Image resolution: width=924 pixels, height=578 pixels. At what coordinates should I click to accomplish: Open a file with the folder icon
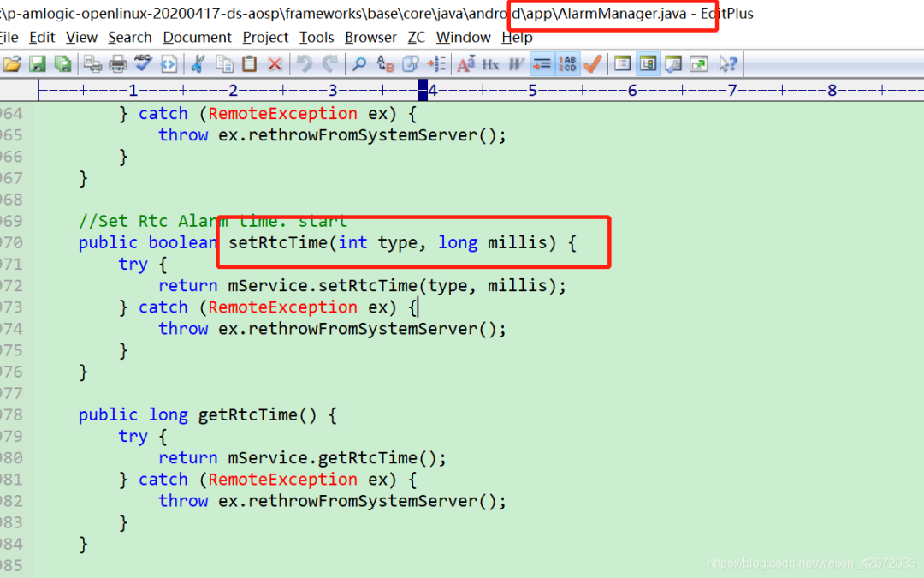pyautogui.click(x=12, y=63)
